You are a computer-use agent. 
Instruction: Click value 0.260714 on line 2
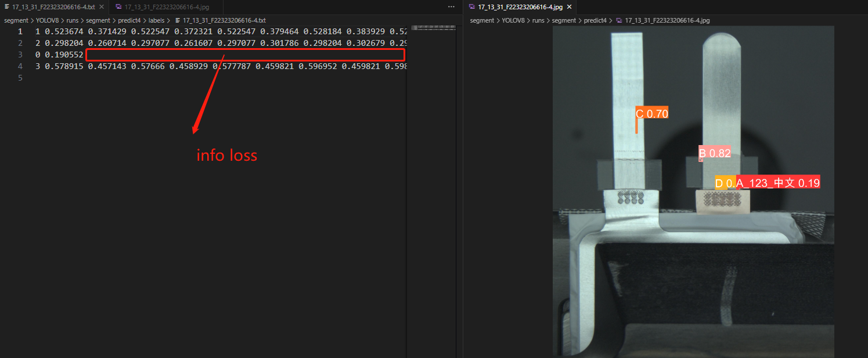click(107, 43)
